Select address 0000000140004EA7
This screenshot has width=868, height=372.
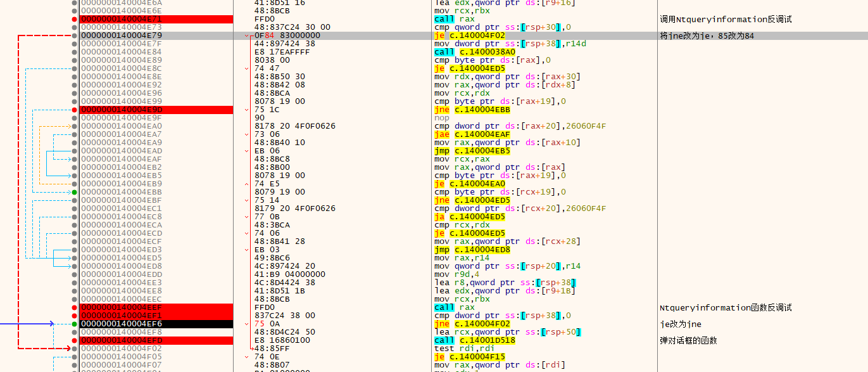click(121, 134)
